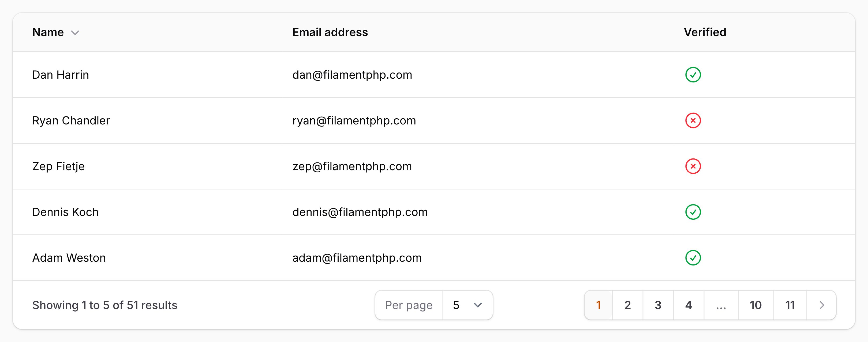
Task: Jump to page 3 in pagination
Action: (658, 305)
